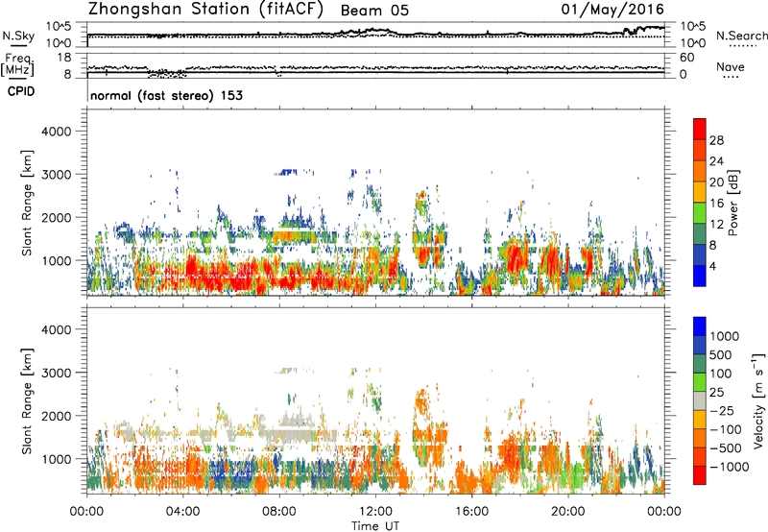Click the 08:00 time tick label
The height and width of the screenshot is (532, 768).
[279, 512]
